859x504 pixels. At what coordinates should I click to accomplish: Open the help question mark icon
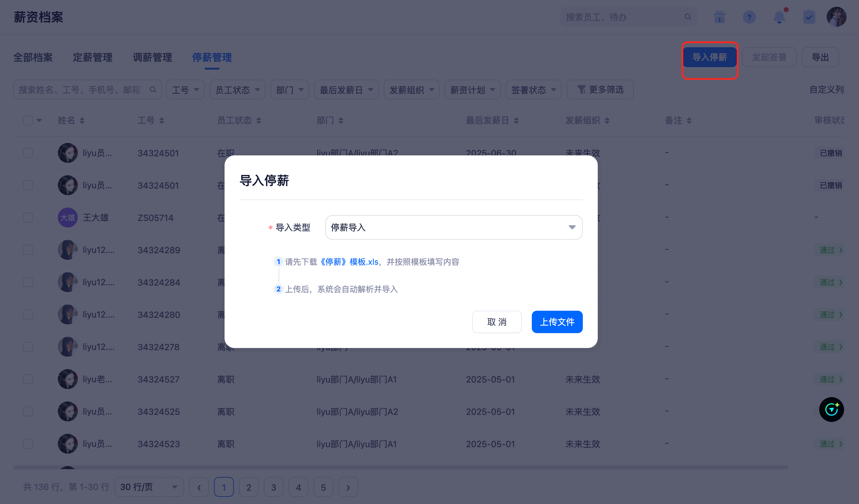point(749,17)
